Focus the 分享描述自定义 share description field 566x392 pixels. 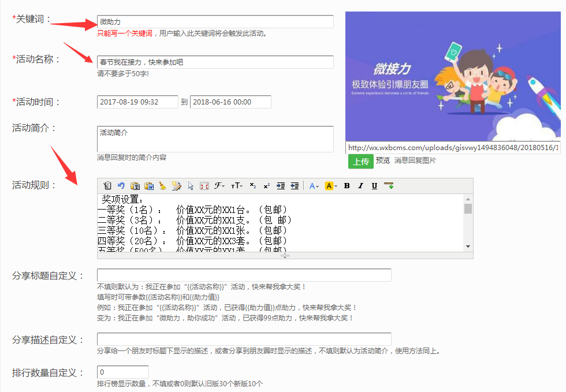tap(244, 339)
